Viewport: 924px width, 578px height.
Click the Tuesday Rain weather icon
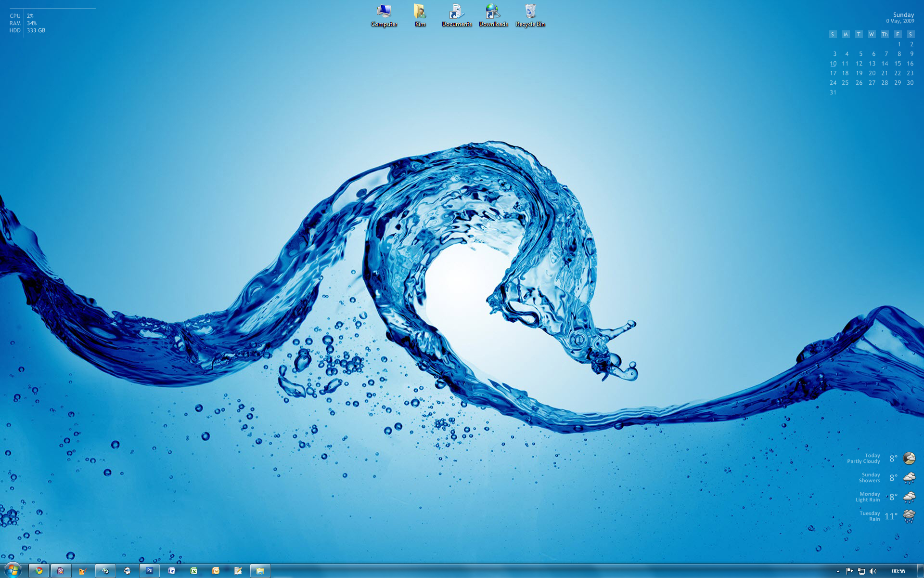909,516
